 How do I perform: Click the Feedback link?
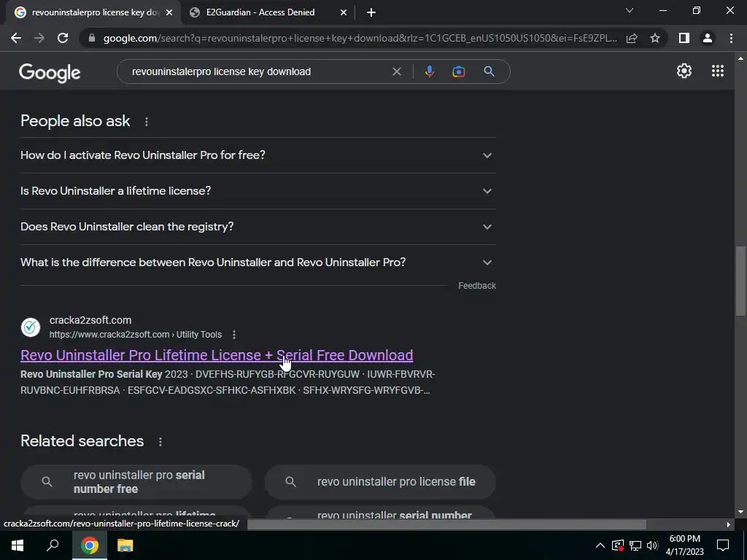point(477,286)
